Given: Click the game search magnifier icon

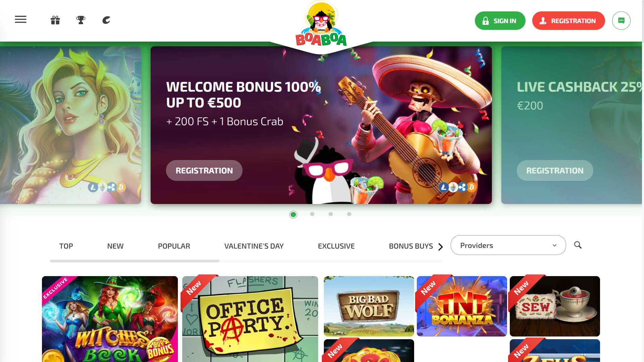Looking at the screenshot, I should pos(578,245).
